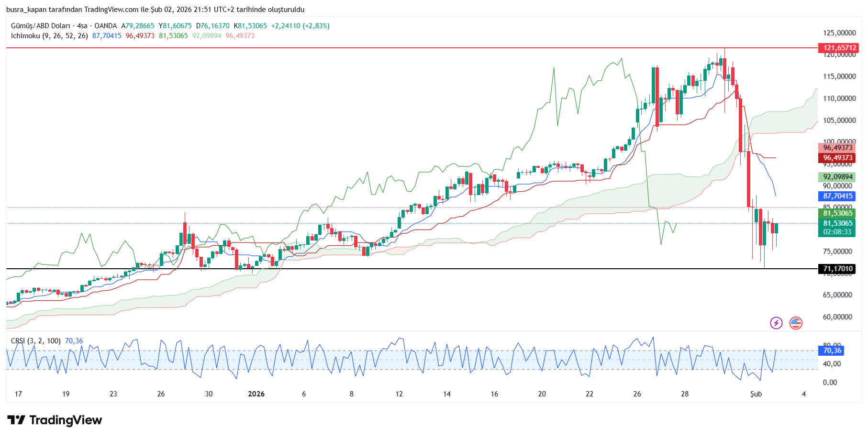Select the Ichimoku (9, 26, 52, 26) indicator legend

[x=49, y=36]
